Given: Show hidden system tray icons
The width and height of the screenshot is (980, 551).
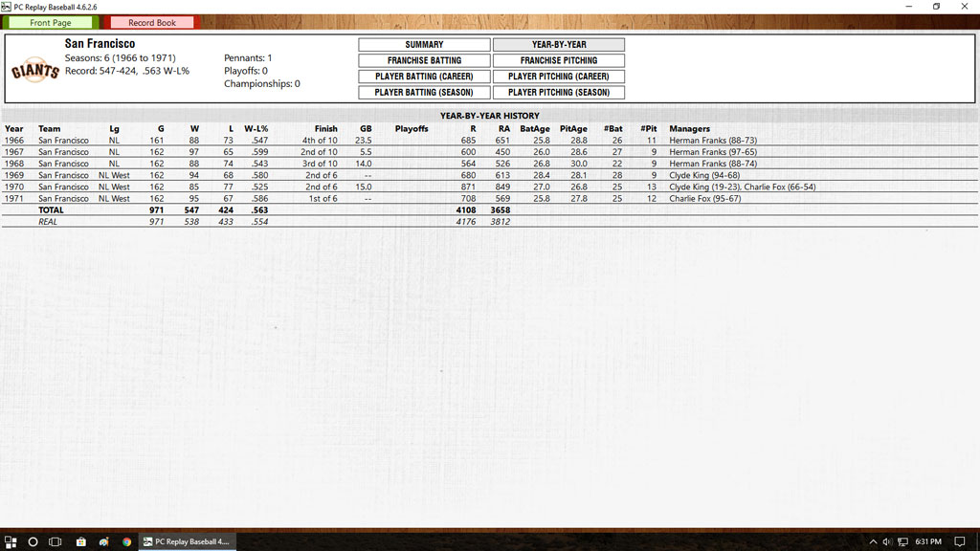Looking at the screenshot, I should tap(871, 541).
